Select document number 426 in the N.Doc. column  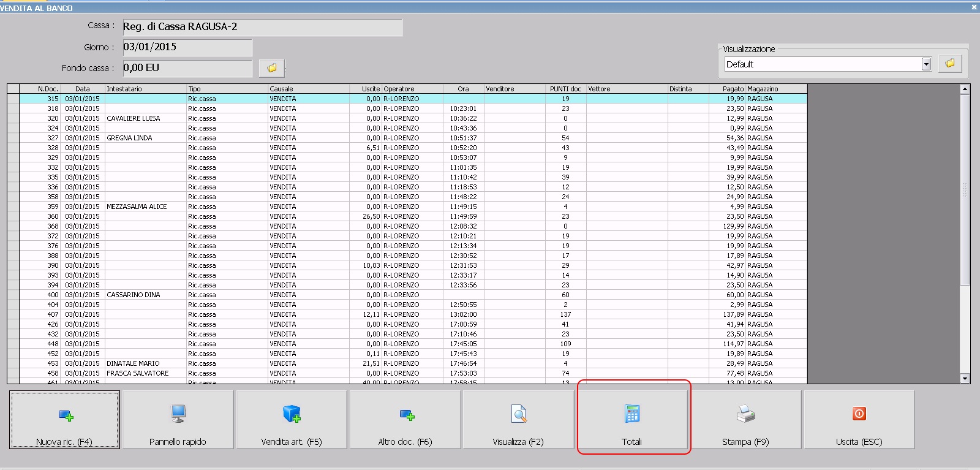[x=53, y=324]
